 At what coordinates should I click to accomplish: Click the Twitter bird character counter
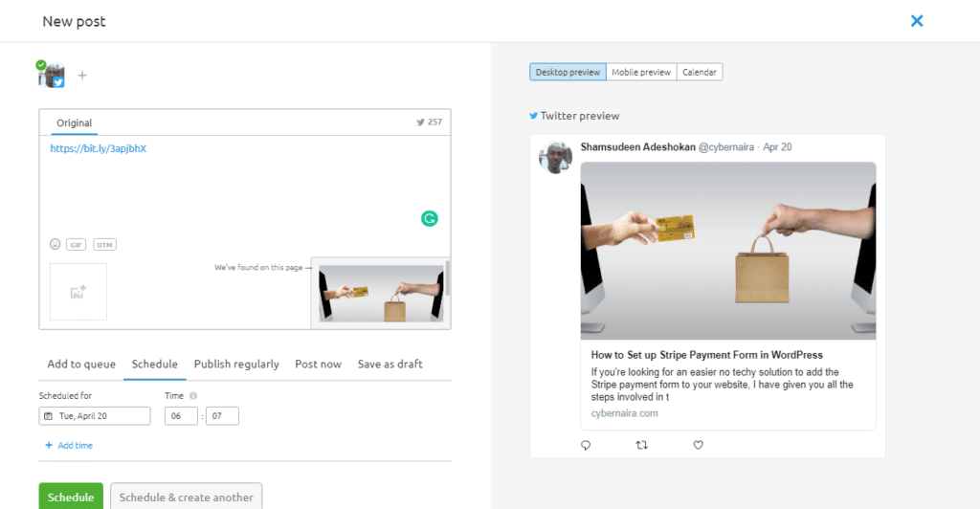[430, 122]
